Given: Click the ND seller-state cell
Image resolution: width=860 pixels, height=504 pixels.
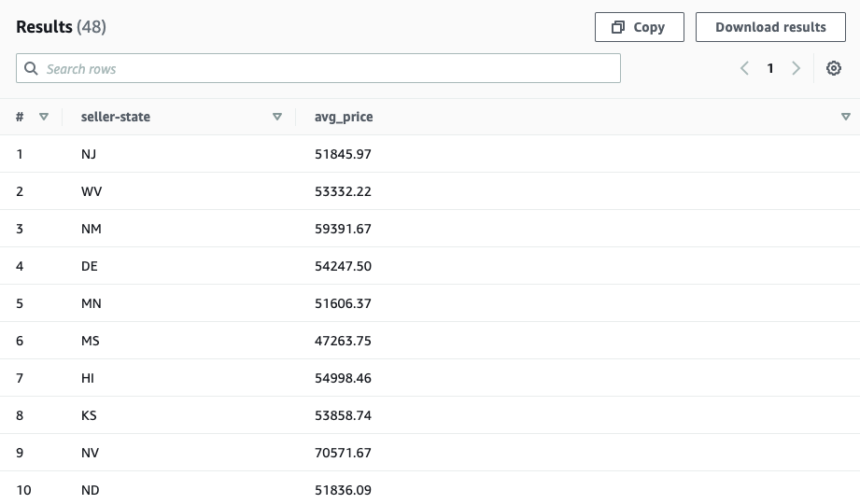Looking at the screenshot, I should click(91, 490).
